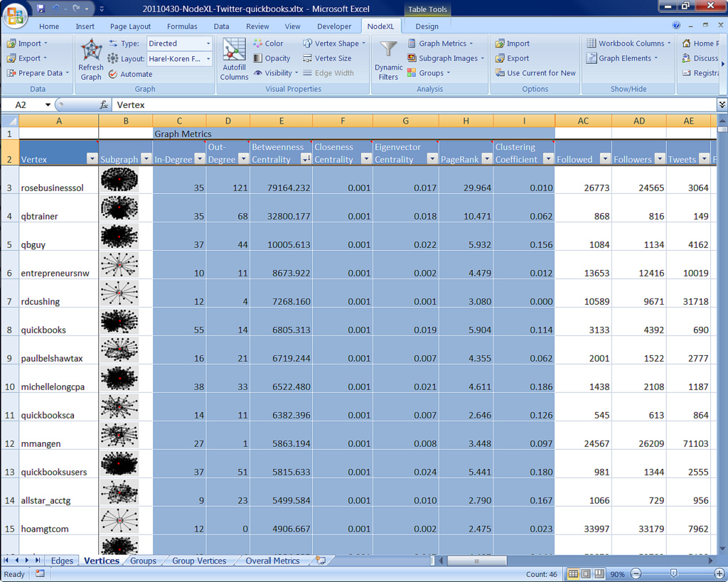Undo using the quick access toolbar
Image resolution: width=728 pixels, height=582 pixels.
[x=56, y=9]
